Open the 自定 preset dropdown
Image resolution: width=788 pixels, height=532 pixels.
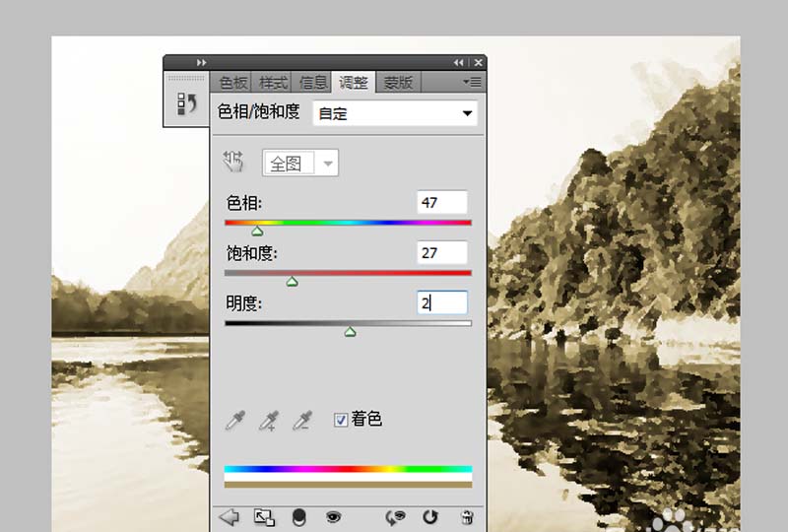(395, 113)
